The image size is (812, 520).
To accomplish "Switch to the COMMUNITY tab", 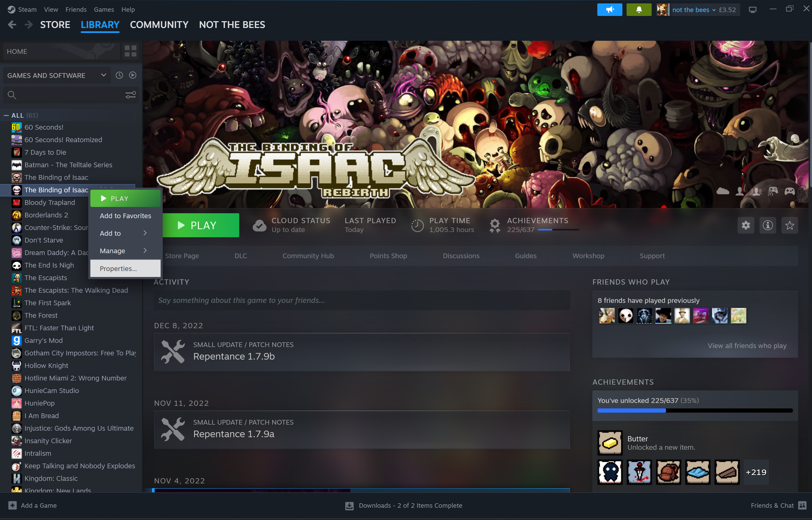I will (159, 25).
